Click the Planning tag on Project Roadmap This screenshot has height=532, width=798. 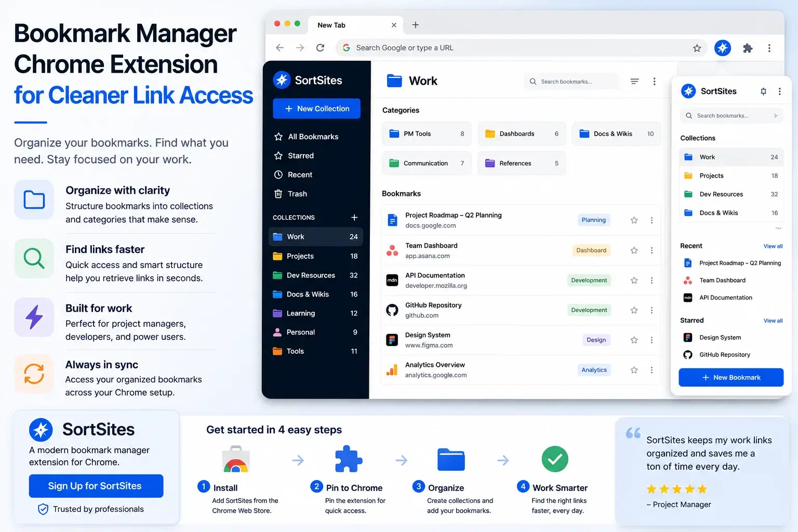pyautogui.click(x=593, y=220)
